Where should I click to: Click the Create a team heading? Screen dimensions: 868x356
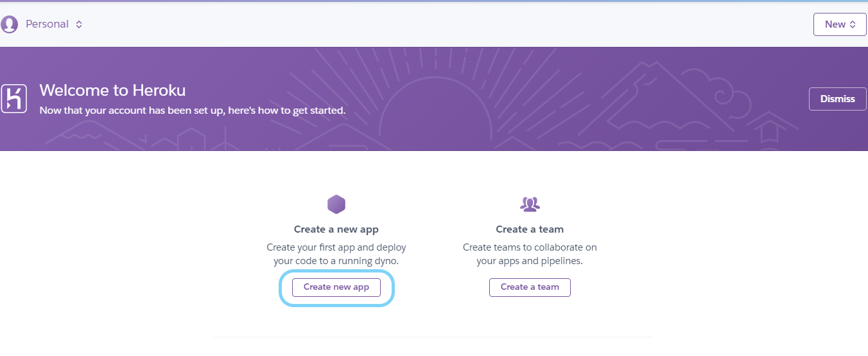[530, 229]
